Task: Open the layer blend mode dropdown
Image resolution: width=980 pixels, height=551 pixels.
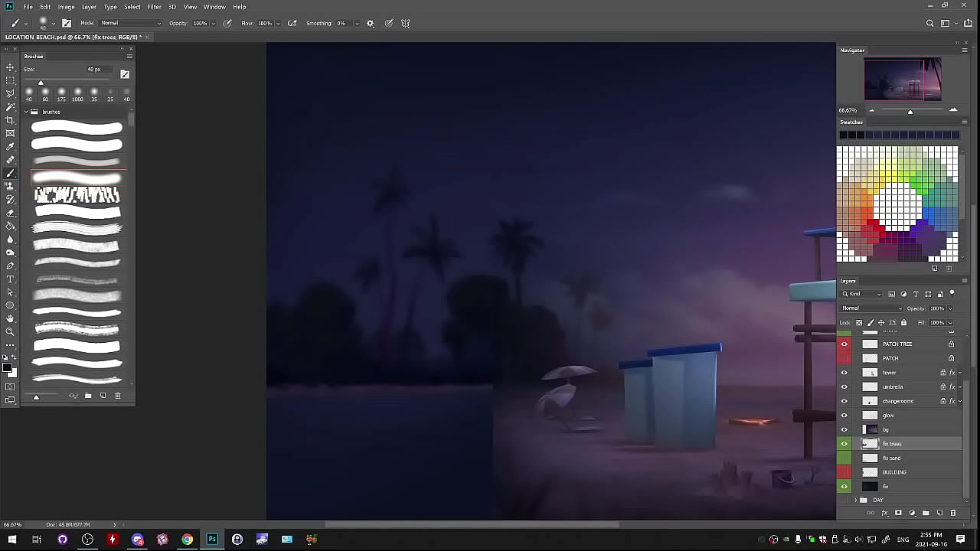Action: coord(871,308)
